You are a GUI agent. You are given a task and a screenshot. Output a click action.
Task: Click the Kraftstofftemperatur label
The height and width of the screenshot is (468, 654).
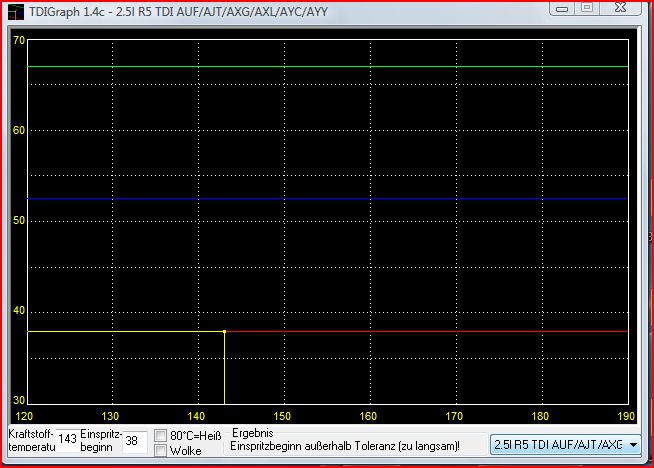32,440
